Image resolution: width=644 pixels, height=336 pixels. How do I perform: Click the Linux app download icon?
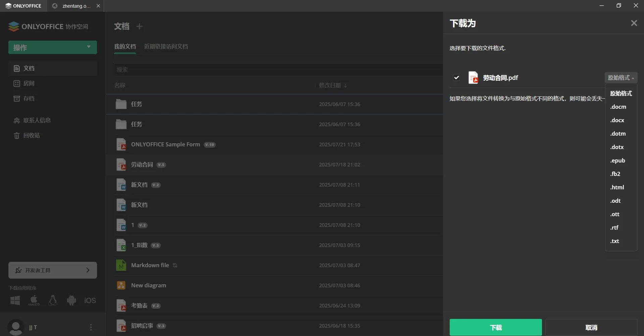pyautogui.click(x=53, y=300)
